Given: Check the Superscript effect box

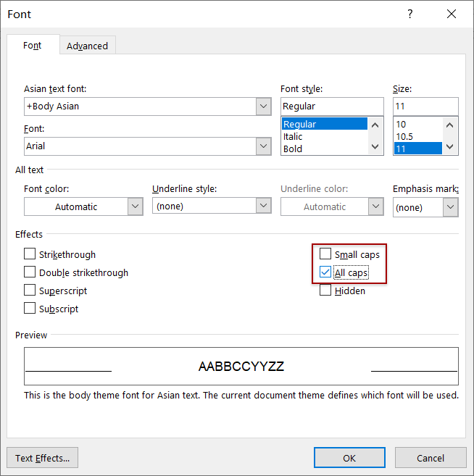Looking at the screenshot, I should [x=30, y=291].
